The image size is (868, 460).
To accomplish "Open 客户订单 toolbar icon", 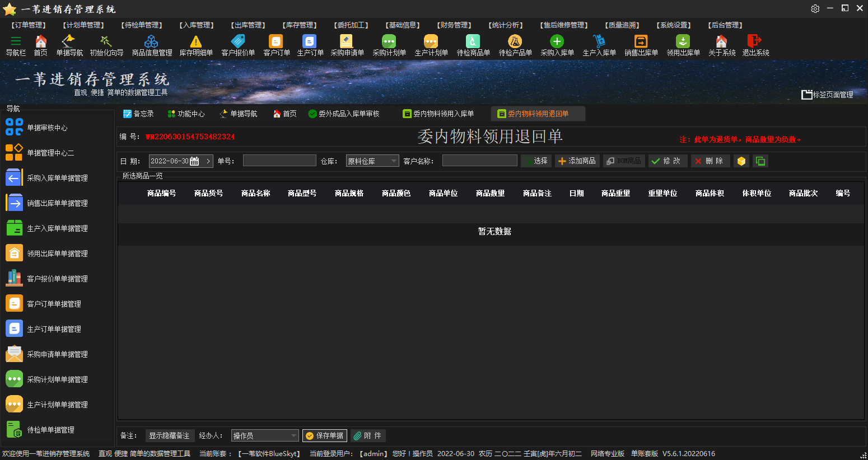I will 277,45.
